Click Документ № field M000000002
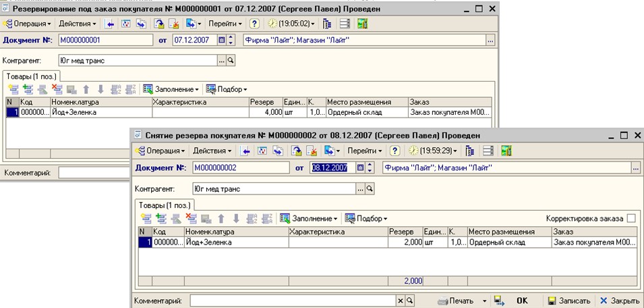 coord(240,168)
